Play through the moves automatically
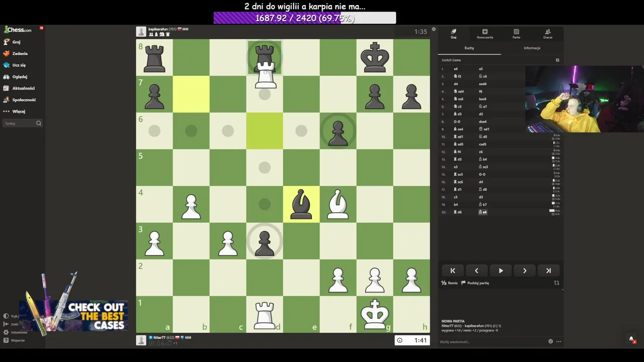The width and height of the screenshot is (644, 362). (x=501, y=270)
